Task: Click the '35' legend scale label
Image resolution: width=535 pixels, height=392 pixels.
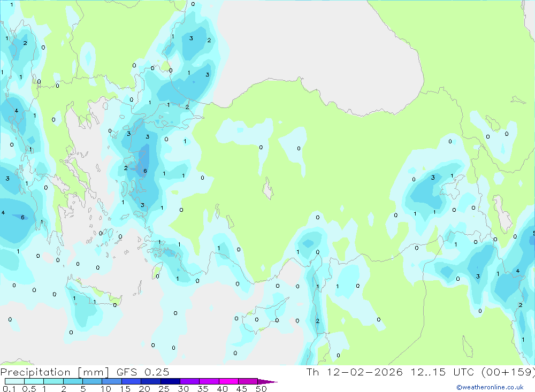Action: point(203,389)
